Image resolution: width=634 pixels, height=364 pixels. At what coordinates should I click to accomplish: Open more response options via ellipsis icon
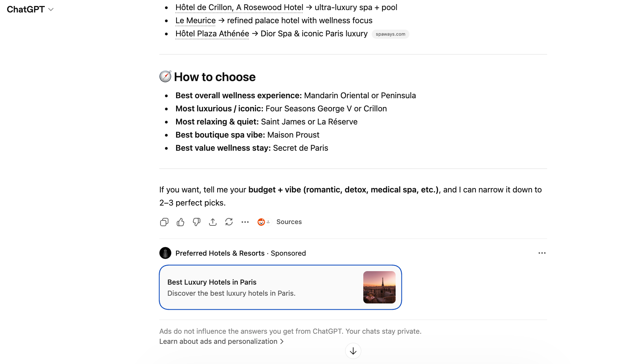pyautogui.click(x=245, y=222)
